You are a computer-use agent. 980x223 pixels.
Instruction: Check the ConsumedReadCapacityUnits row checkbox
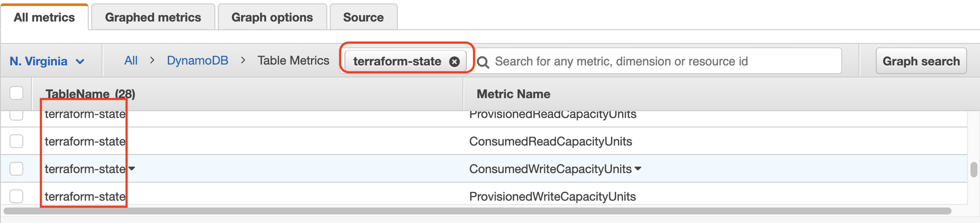tap(16, 141)
